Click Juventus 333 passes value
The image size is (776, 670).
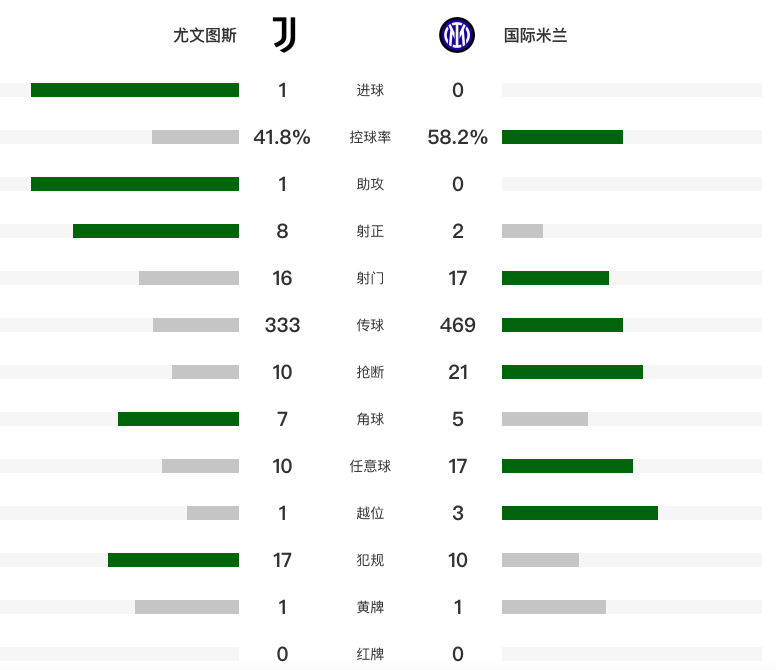click(x=282, y=325)
